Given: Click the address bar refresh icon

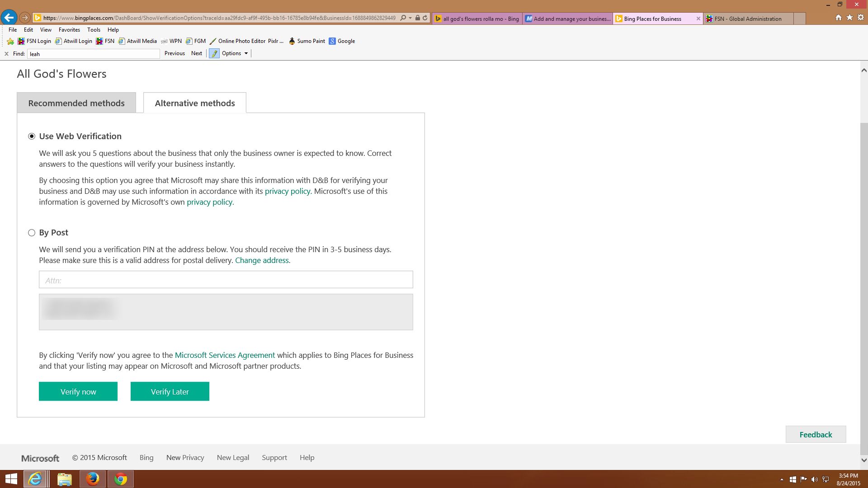Looking at the screenshot, I should pos(425,18).
